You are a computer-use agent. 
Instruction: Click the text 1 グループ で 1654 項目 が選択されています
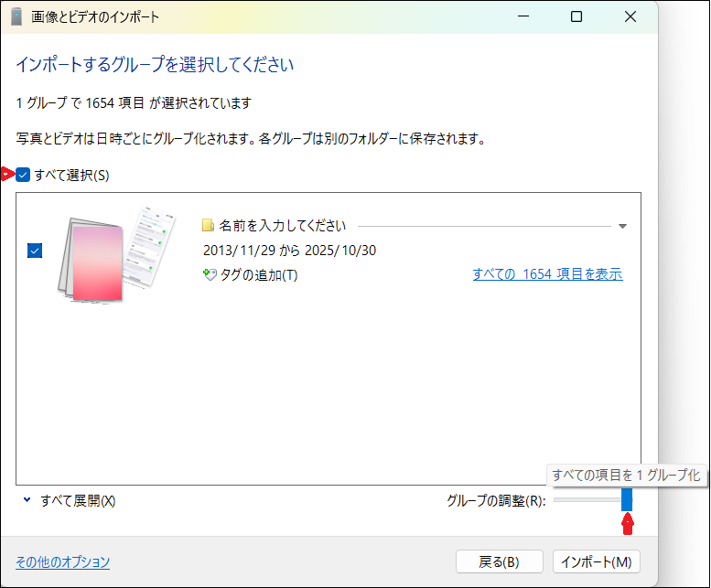pyautogui.click(x=134, y=103)
